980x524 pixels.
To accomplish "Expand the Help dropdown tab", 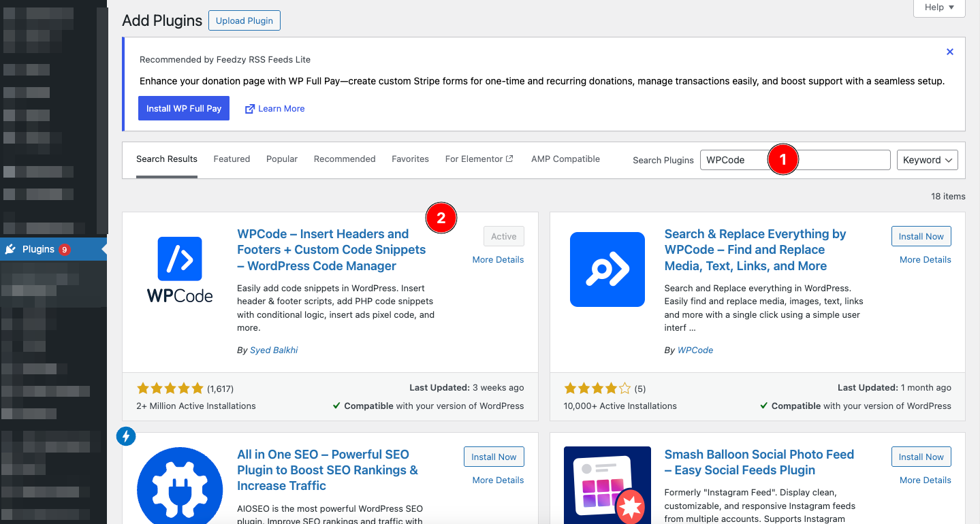I will click(x=939, y=7).
